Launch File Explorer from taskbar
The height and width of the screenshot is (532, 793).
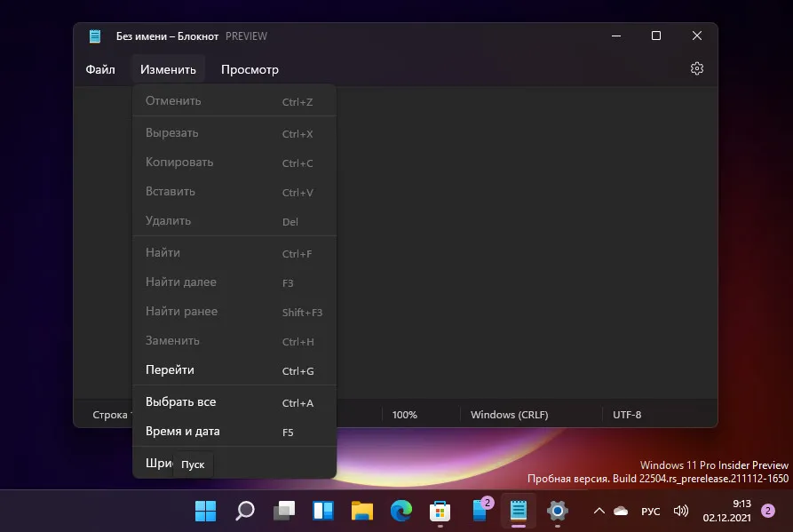[361, 511]
